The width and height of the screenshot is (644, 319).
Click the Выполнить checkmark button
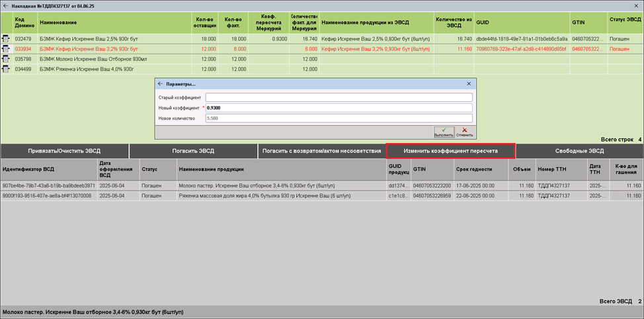(444, 132)
